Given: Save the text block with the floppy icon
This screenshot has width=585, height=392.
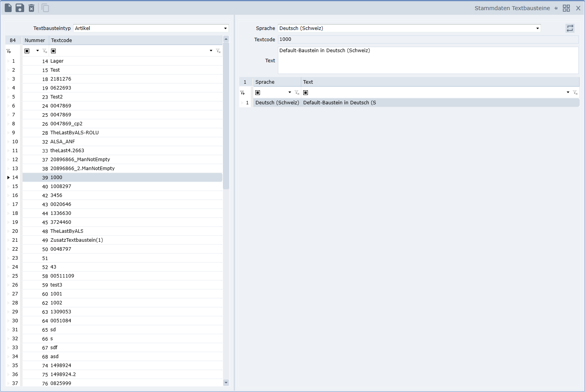Looking at the screenshot, I should tap(20, 8).
